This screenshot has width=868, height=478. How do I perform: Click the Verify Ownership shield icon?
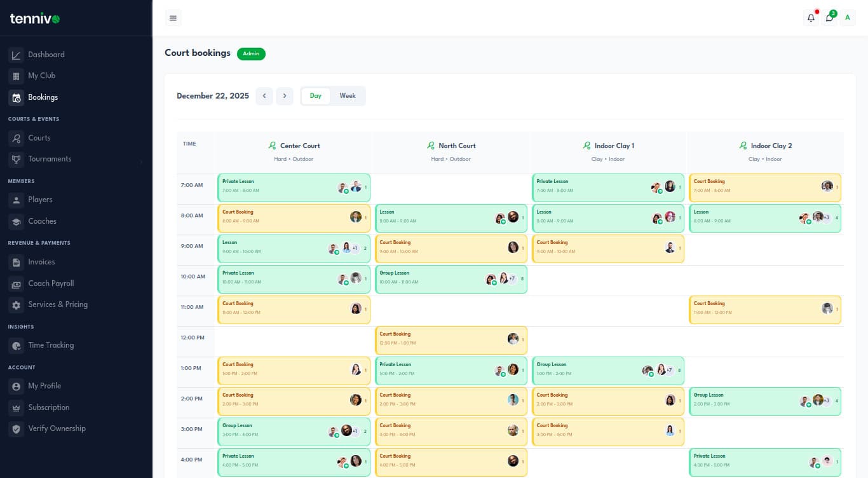coord(17,428)
